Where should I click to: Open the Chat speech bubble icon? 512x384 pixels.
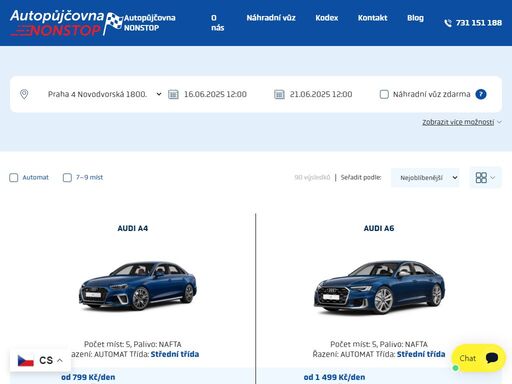[492, 358]
